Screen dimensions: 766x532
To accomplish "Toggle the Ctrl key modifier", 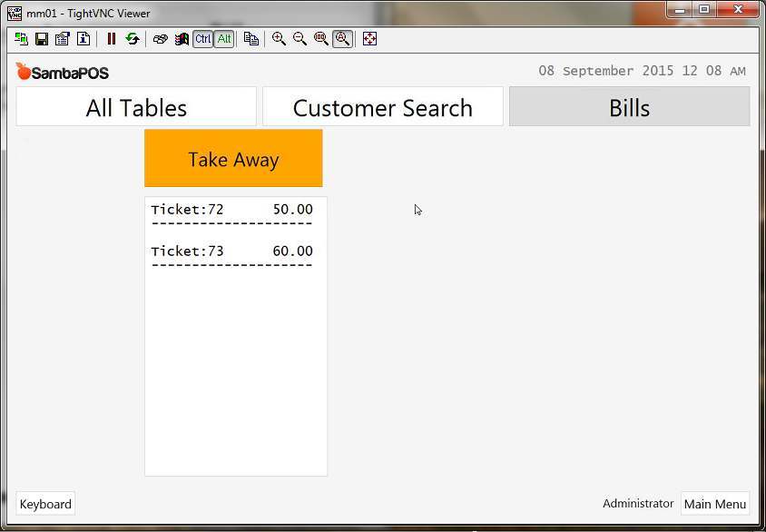I will (x=202, y=39).
